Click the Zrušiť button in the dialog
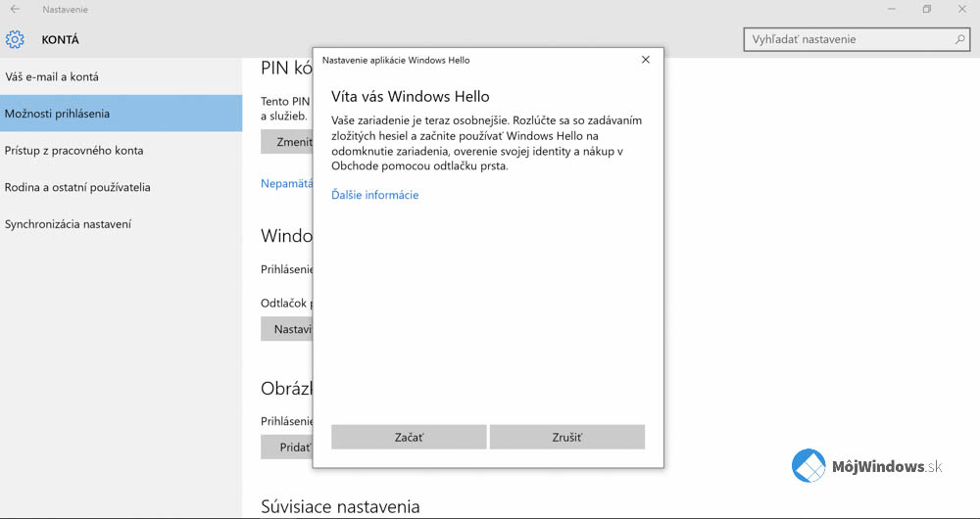Image resolution: width=980 pixels, height=519 pixels. pos(566,437)
